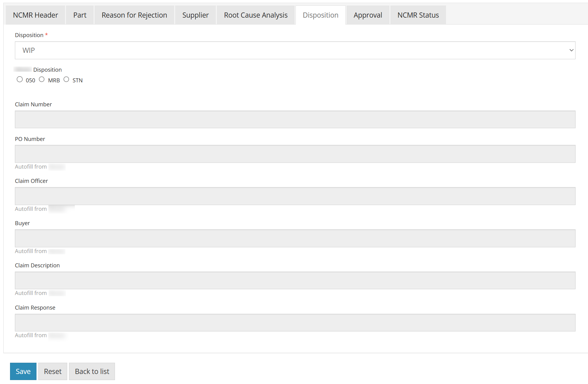Click Back to list
Screen dimensions: 588x384
click(x=92, y=371)
